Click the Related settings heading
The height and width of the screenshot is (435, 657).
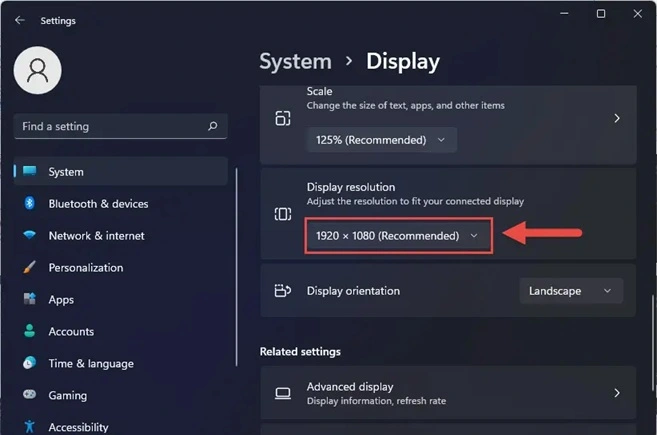tap(300, 351)
